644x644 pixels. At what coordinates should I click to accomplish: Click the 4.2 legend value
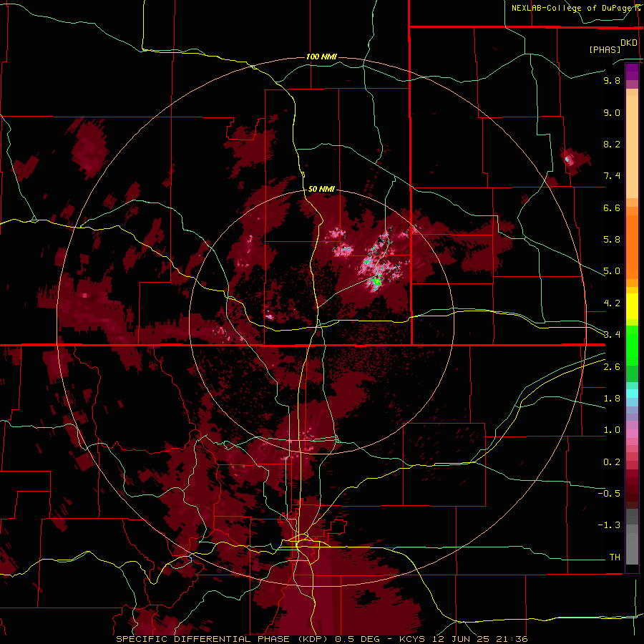pyautogui.click(x=612, y=303)
